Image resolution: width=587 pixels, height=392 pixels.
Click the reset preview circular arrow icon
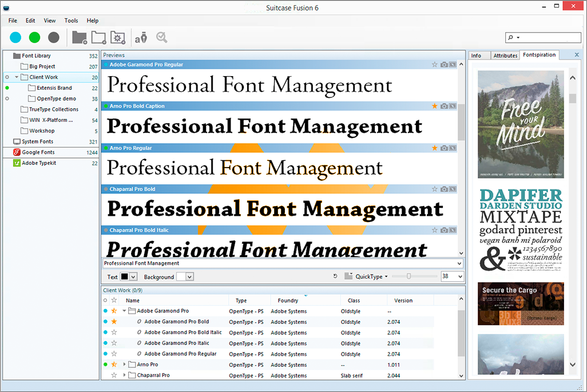click(335, 276)
